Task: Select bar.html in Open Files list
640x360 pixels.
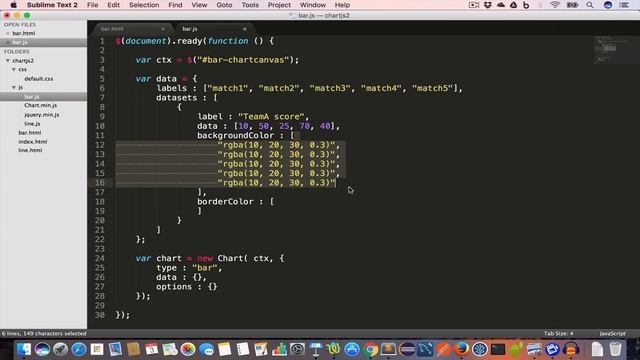Action: click(24, 33)
